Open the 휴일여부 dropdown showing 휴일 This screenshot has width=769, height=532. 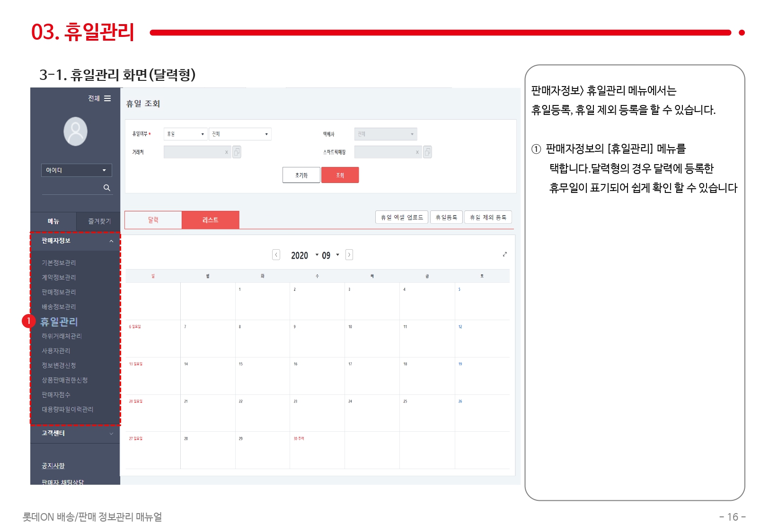pyautogui.click(x=186, y=134)
